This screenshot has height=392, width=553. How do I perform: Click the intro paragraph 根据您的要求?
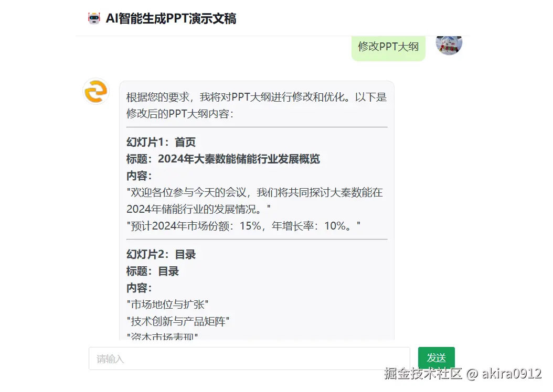coord(257,105)
